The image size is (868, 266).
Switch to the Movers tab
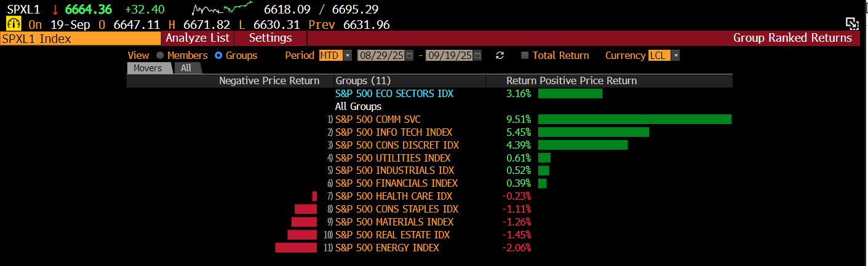(148, 68)
